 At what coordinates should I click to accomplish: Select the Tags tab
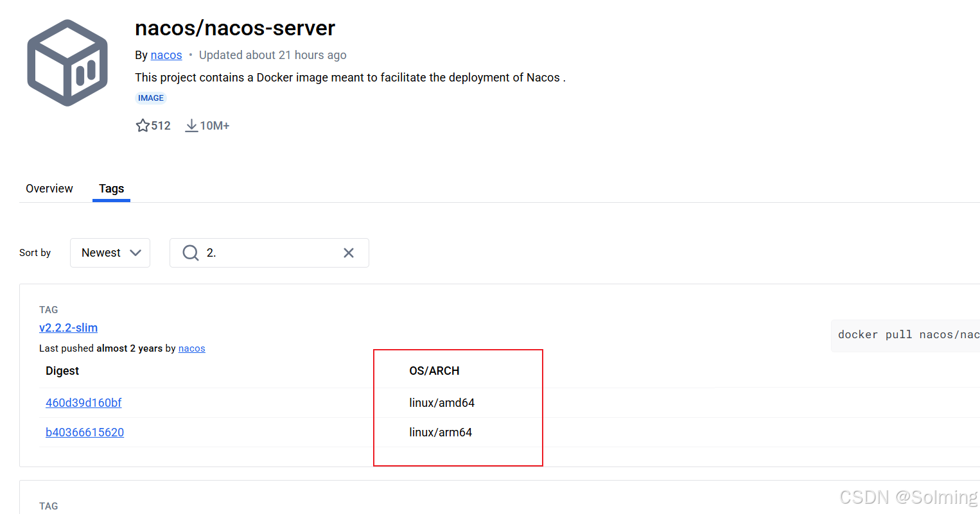[x=111, y=188]
